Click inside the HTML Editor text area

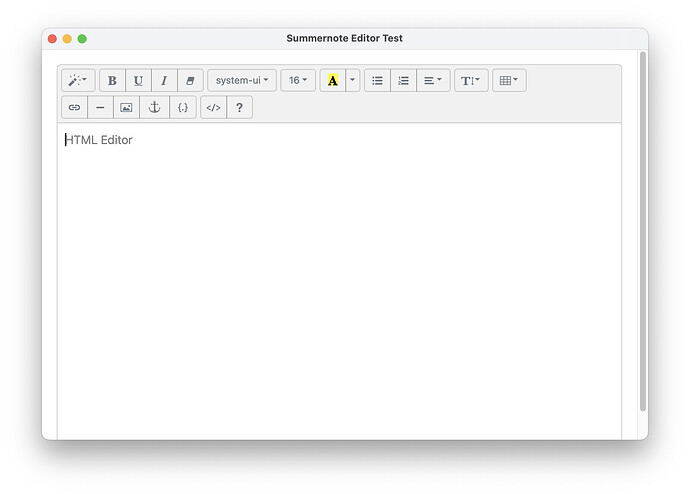click(x=339, y=282)
